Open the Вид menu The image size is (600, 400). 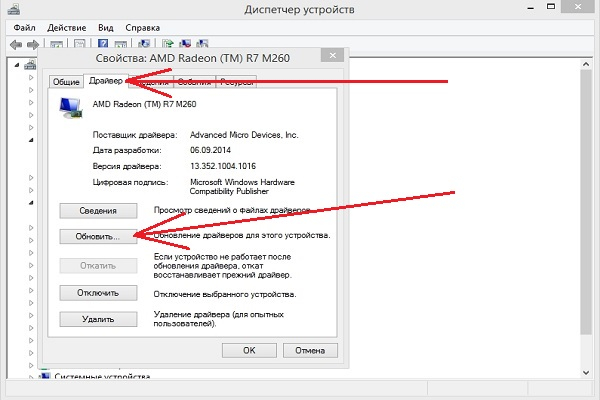tap(106, 28)
